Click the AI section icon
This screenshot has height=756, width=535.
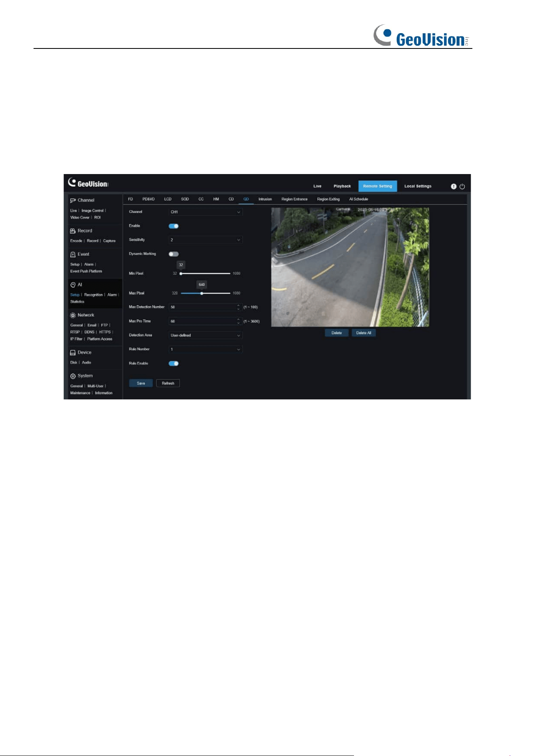73,285
